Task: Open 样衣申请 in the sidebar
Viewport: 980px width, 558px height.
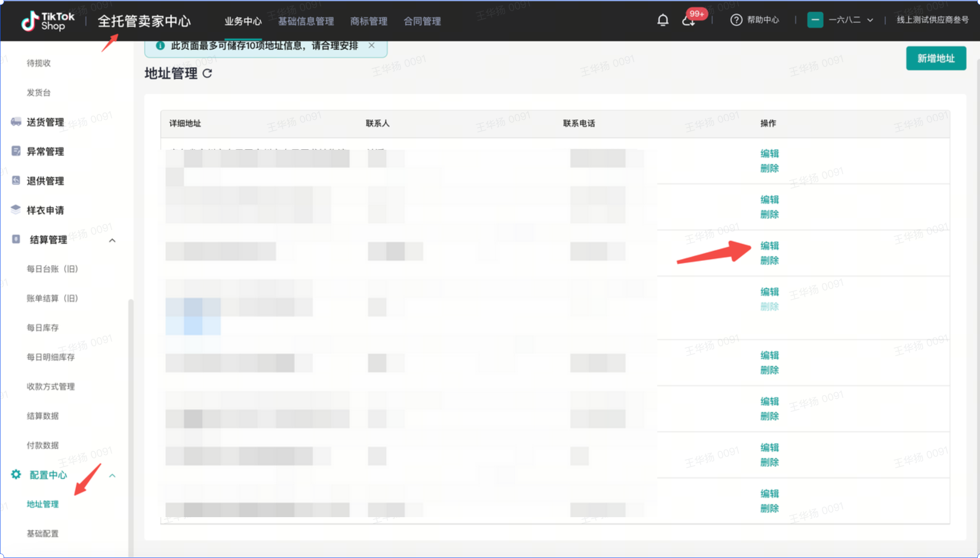Action: 45,210
